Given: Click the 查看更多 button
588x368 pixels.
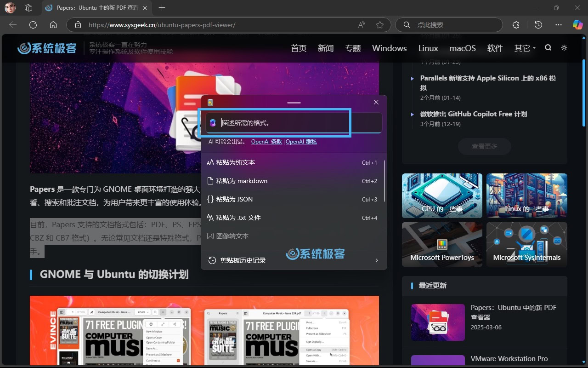Looking at the screenshot, I should point(485,146).
